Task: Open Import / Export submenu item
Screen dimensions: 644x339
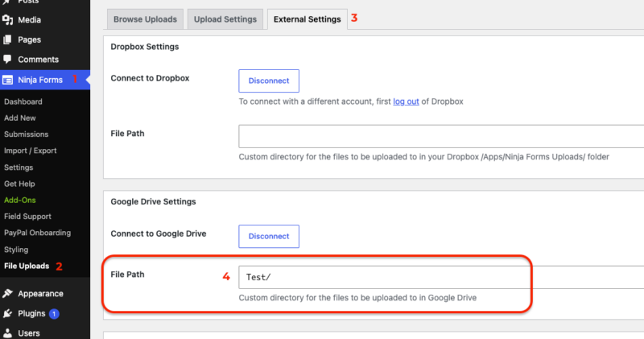Action: pyautogui.click(x=30, y=151)
